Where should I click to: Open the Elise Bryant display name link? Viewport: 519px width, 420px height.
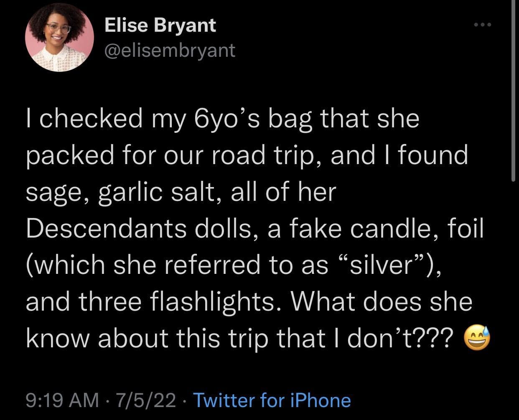[160, 25]
